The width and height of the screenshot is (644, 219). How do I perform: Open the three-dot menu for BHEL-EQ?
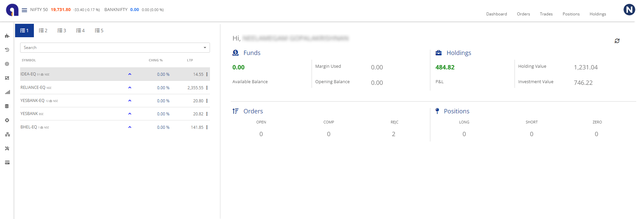207,127
